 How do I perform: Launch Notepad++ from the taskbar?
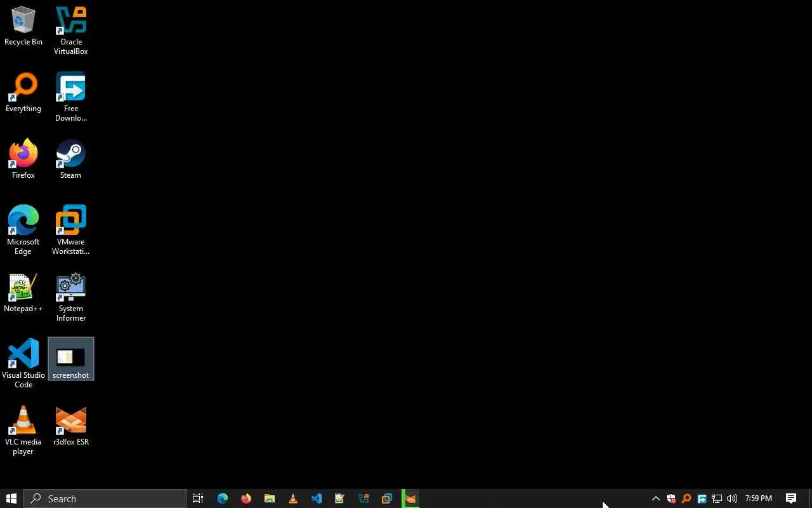point(340,498)
